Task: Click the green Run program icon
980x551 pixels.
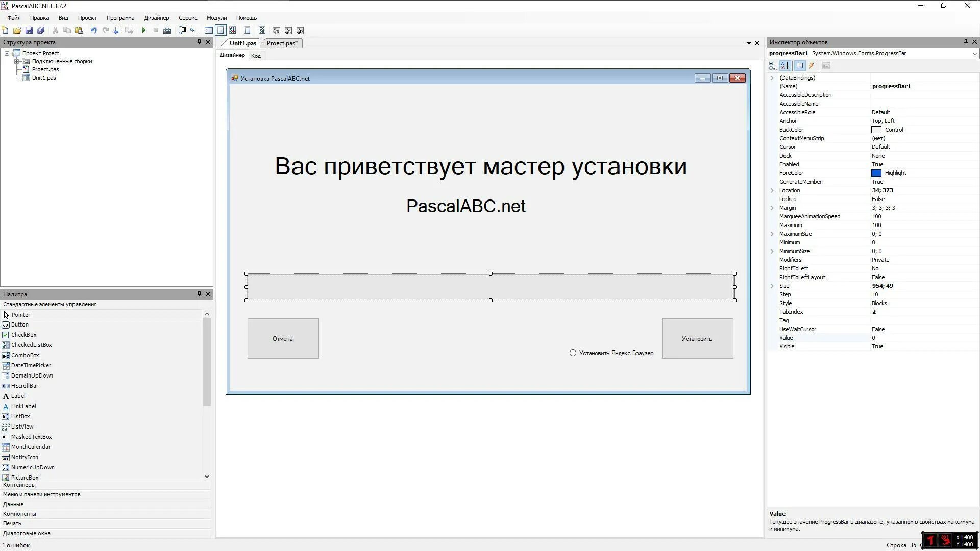Action: point(144,30)
